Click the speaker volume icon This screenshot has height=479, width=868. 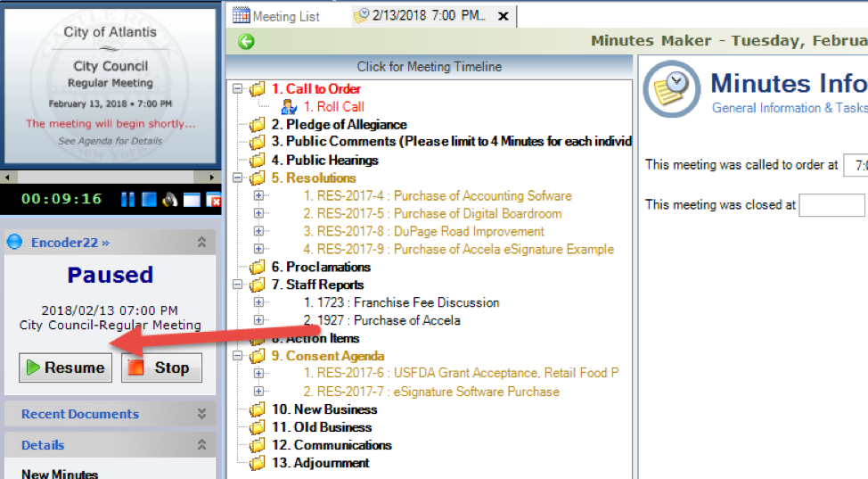click(170, 200)
